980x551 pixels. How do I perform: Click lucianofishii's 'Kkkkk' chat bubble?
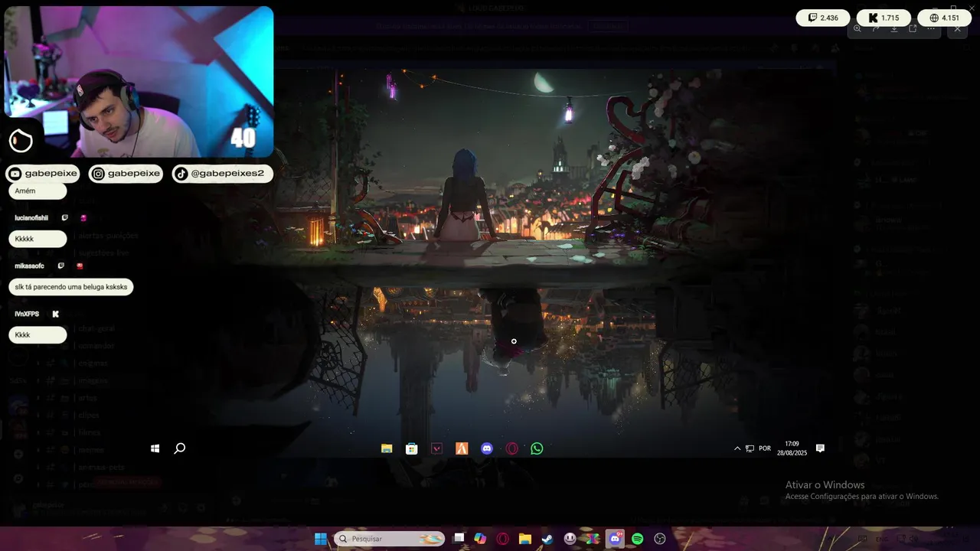(x=38, y=239)
